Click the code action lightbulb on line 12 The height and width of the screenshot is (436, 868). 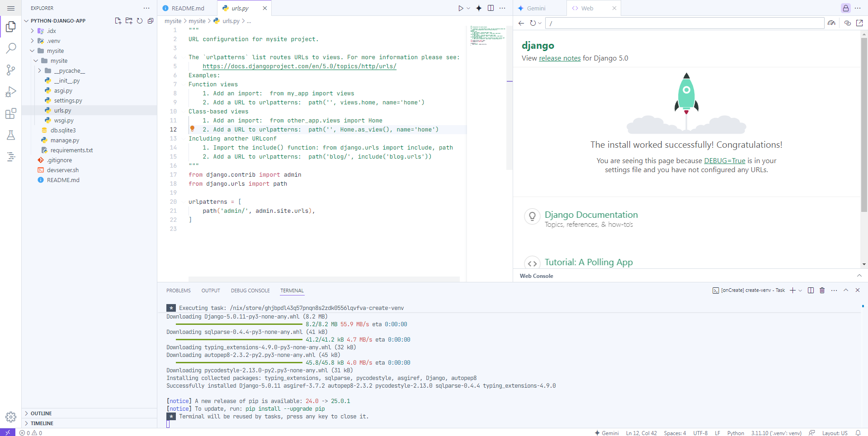(192, 129)
